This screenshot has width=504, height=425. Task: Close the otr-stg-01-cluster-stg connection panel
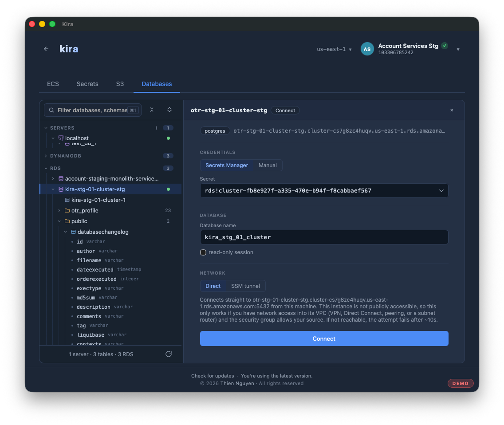click(452, 110)
